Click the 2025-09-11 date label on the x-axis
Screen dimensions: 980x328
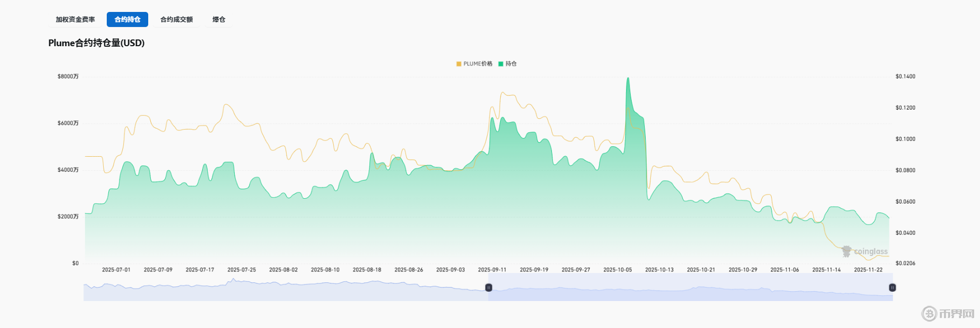492,270
